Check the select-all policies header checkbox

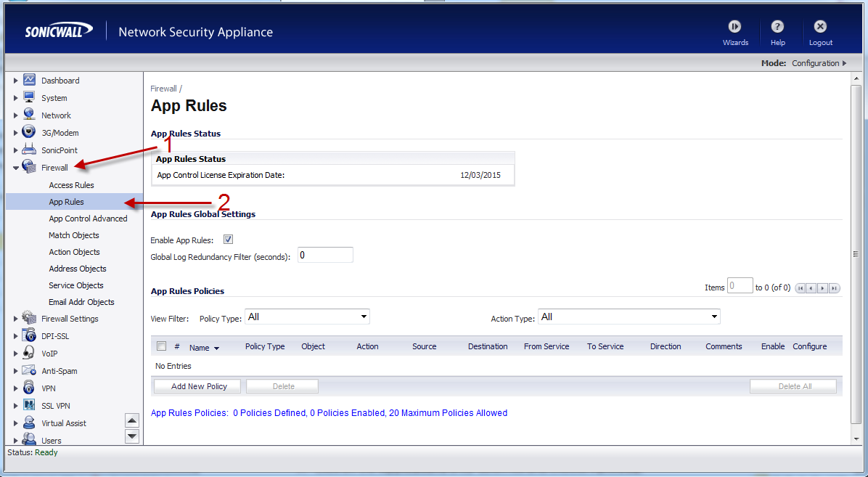click(162, 346)
